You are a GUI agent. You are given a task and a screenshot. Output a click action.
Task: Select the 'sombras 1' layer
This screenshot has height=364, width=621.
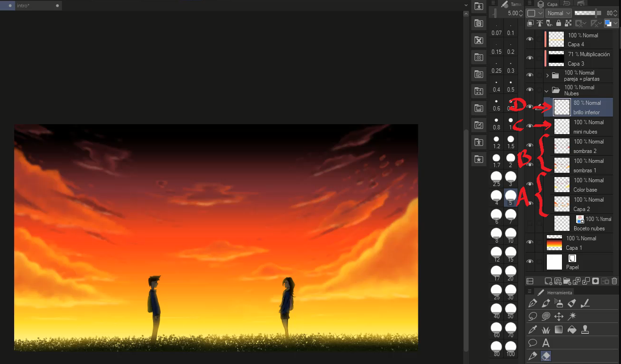pos(578,165)
